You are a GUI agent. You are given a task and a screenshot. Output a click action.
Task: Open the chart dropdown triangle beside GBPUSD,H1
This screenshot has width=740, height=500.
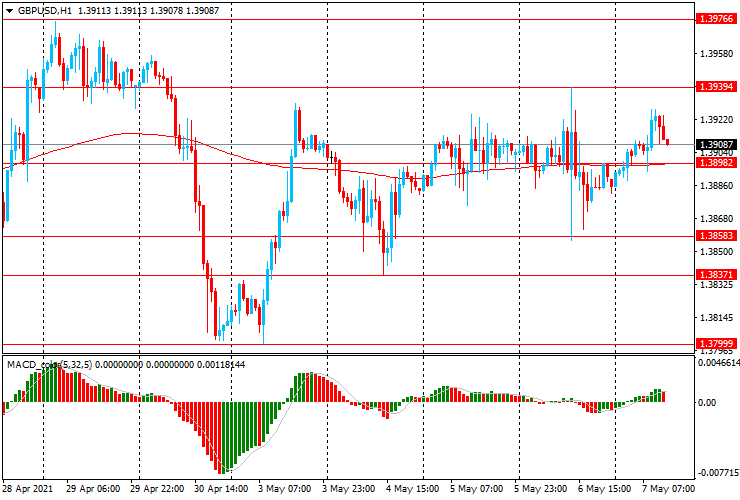pos(9,10)
